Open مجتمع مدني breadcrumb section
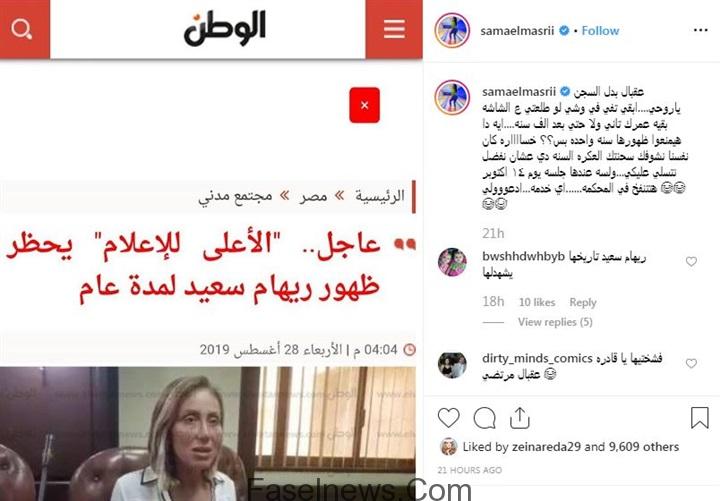 pyautogui.click(x=235, y=197)
